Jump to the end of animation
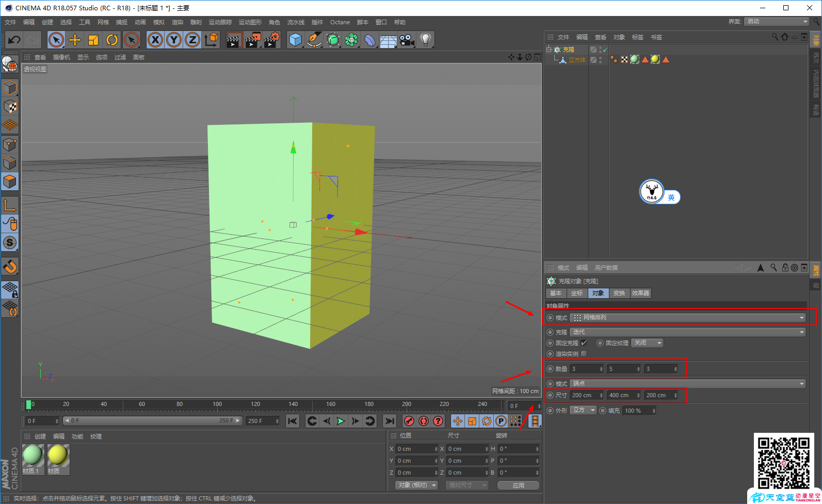Screen dimensions: 822x504 tap(390, 421)
